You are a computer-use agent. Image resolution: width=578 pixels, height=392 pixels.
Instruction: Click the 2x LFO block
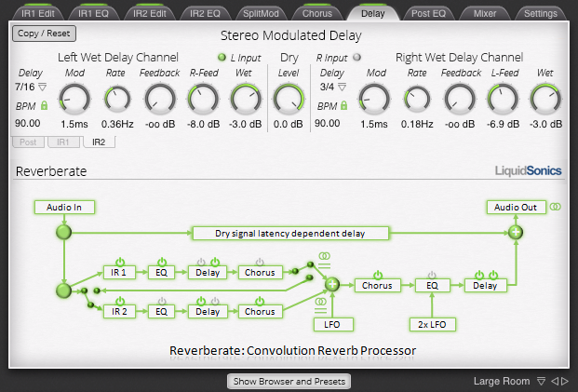(433, 325)
